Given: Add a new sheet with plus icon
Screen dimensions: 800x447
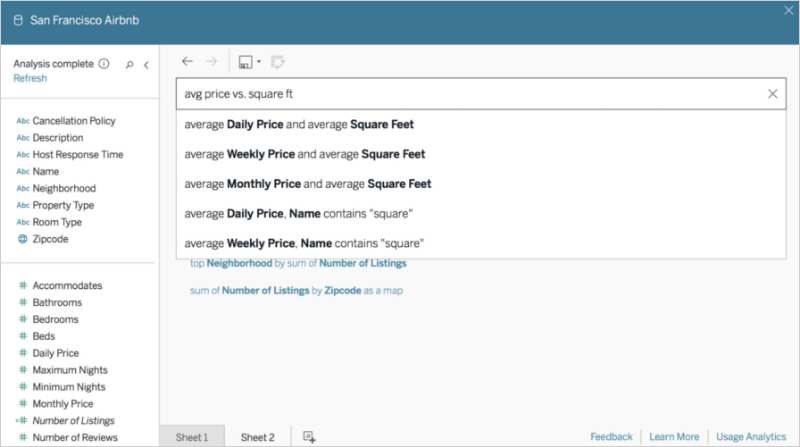Looking at the screenshot, I should coord(309,437).
